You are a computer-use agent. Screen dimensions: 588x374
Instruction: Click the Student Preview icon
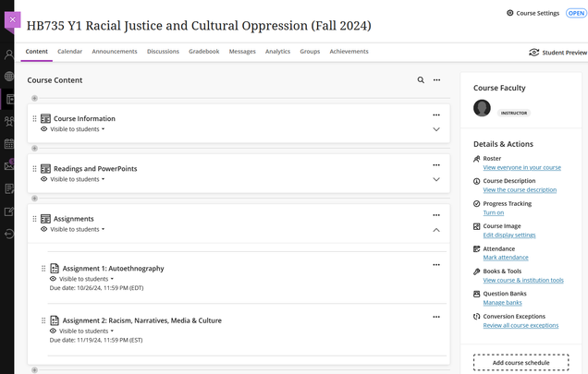click(533, 53)
